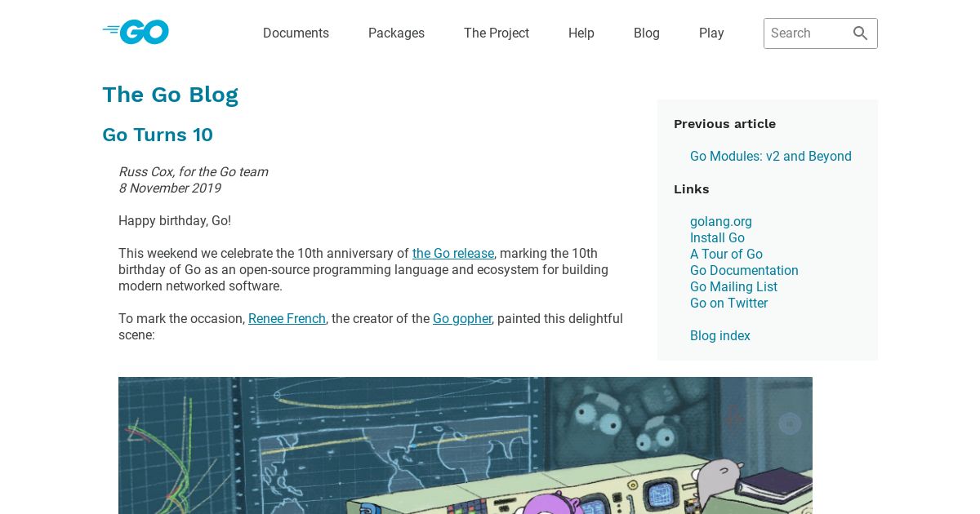Open the Go Turns 10 title
The image size is (980, 514).
coord(158,135)
